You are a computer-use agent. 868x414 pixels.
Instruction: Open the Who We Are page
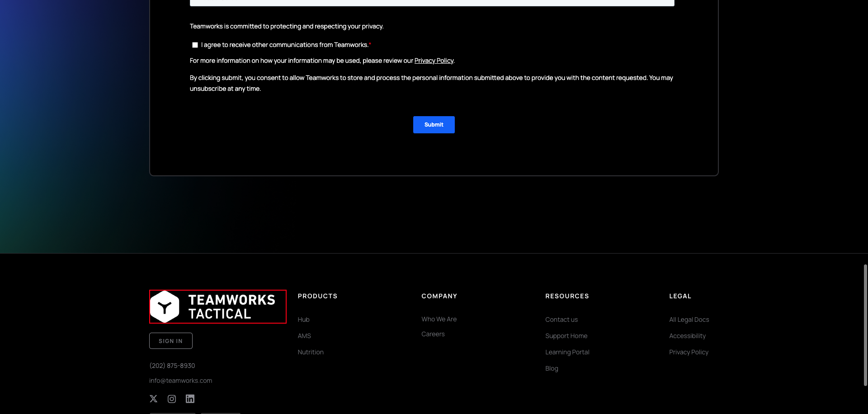(439, 319)
